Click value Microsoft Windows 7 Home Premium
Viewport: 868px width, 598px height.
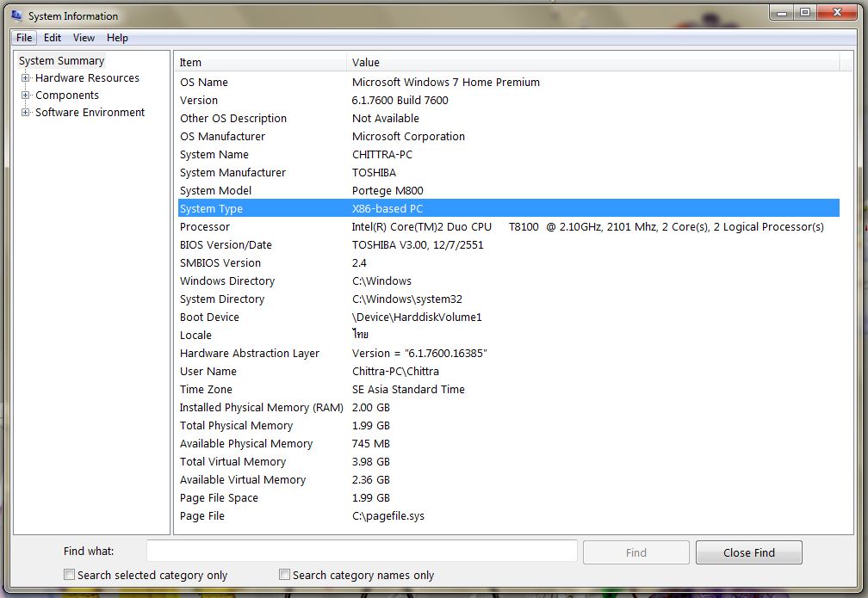pos(446,82)
